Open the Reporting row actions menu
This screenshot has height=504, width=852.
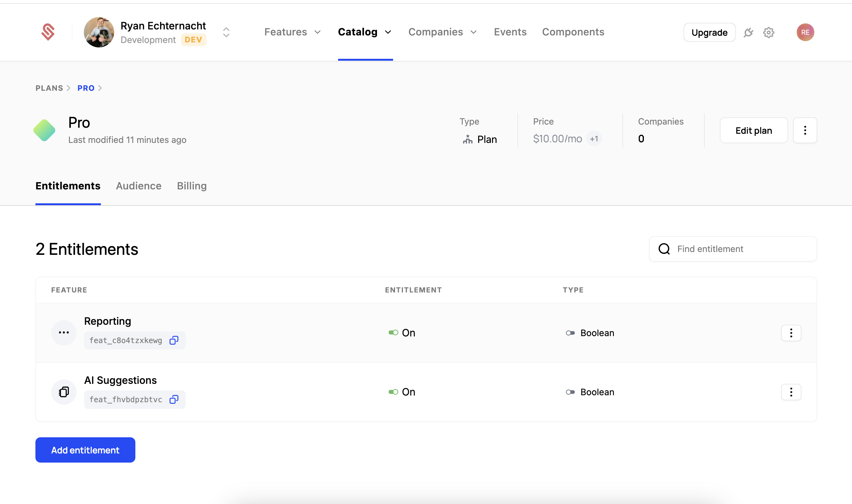point(791,333)
